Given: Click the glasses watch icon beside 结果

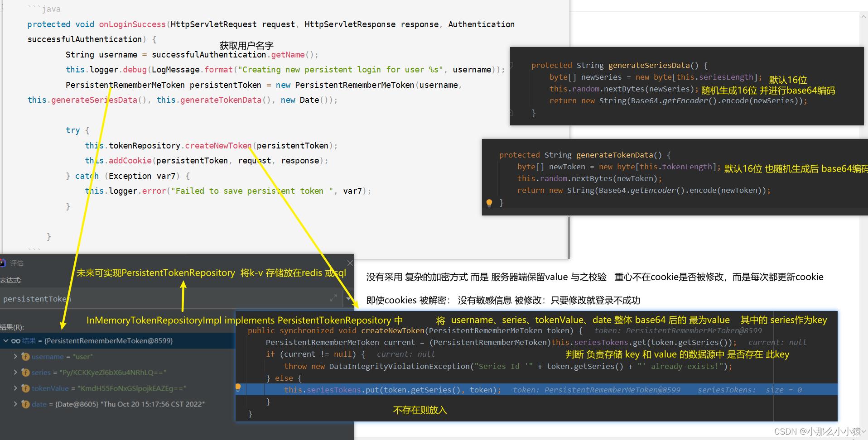Looking at the screenshot, I should point(16,341).
